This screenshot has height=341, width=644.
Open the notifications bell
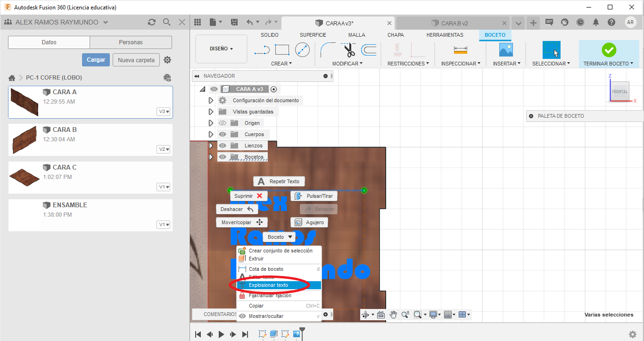point(596,22)
